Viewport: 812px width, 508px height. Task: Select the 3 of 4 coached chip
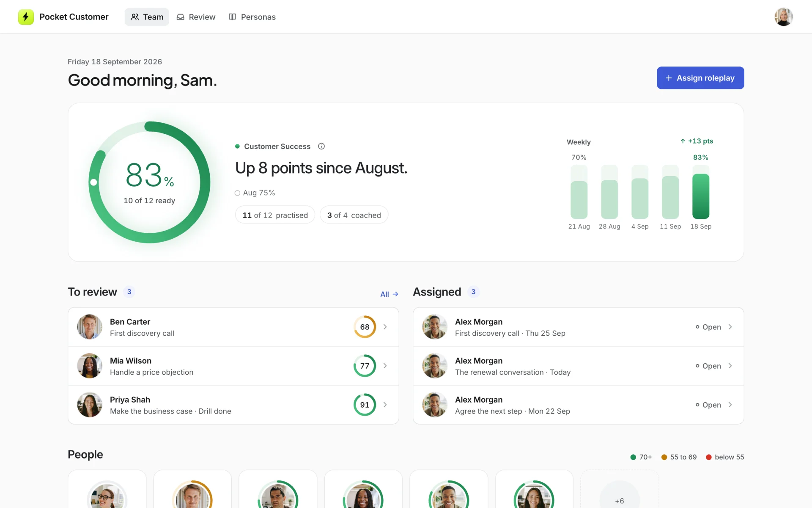pos(354,215)
